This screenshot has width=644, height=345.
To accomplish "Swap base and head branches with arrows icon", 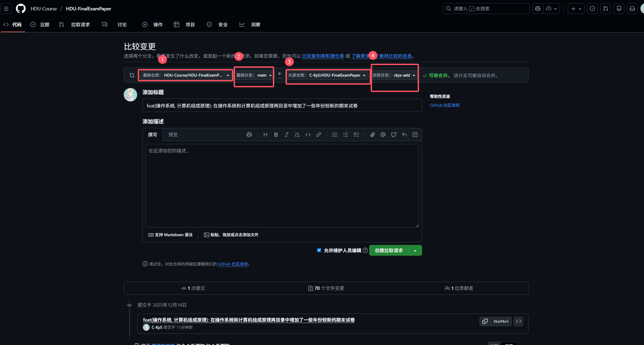I will tap(132, 75).
